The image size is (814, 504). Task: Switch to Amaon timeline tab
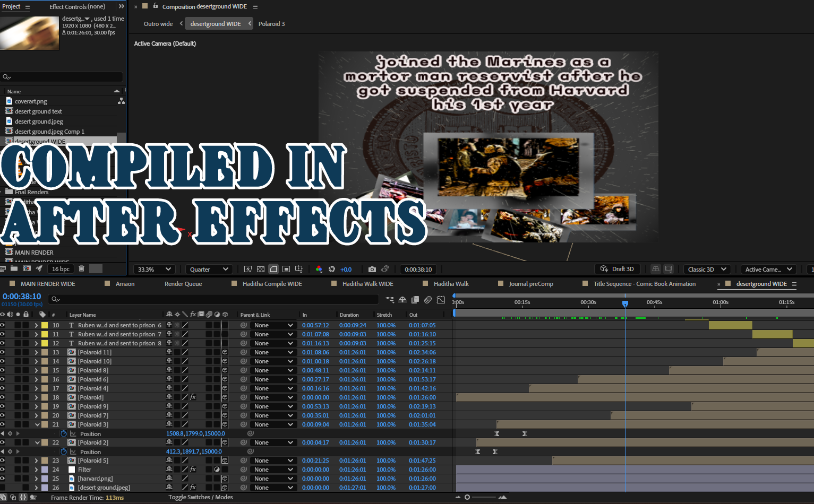(x=125, y=284)
